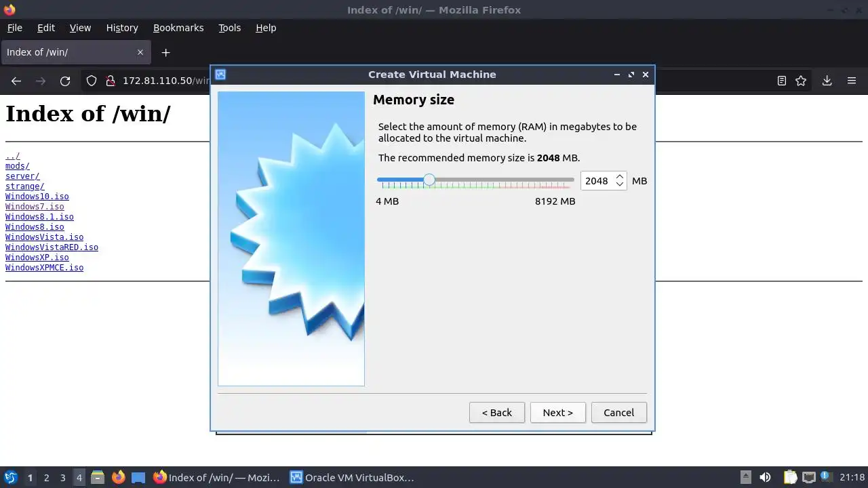Switch to the Oracle VM VirtualBox taskbar window
This screenshot has height=488, width=868.
pyautogui.click(x=353, y=477)
